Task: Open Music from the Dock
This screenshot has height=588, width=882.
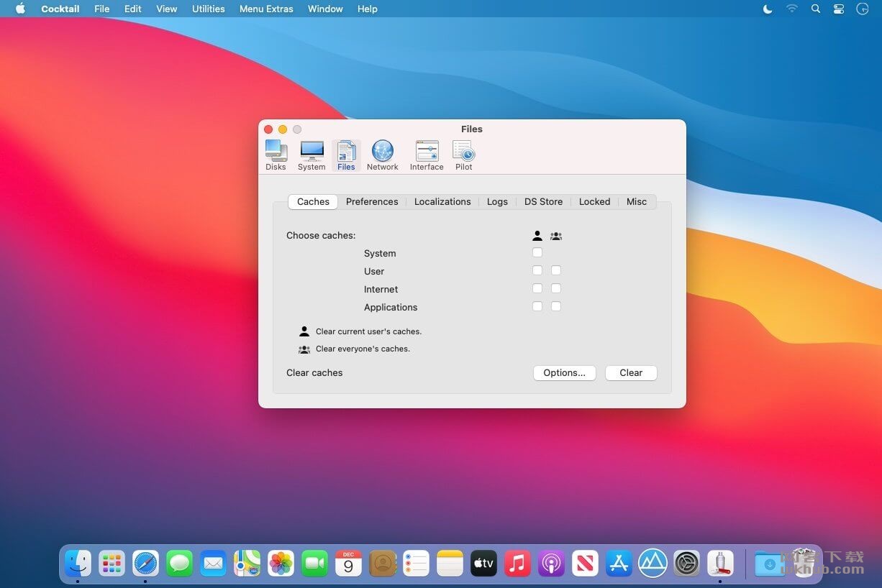Action: [x=518, y=564]
